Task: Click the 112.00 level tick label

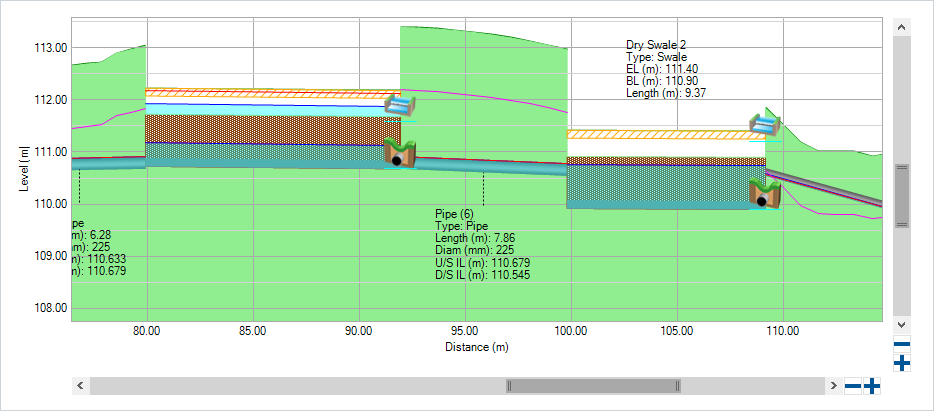Action: (50, 99)
